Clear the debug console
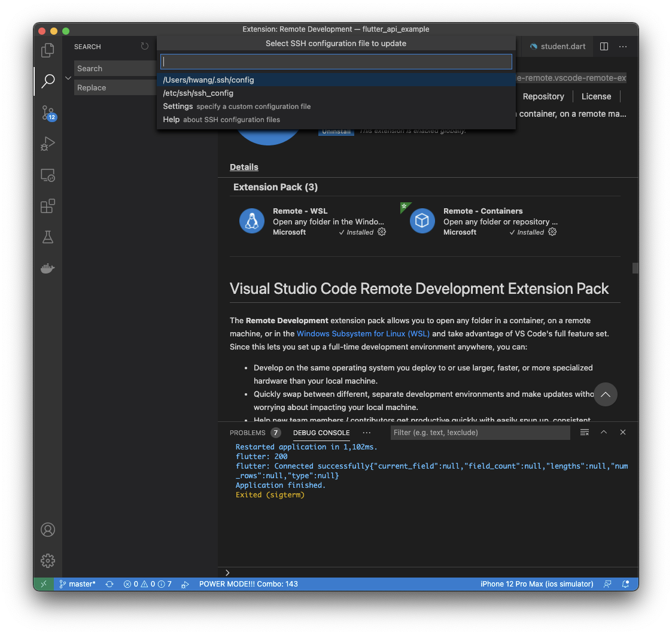The width and height of the screenshot is (672, 635). (585, 432)
